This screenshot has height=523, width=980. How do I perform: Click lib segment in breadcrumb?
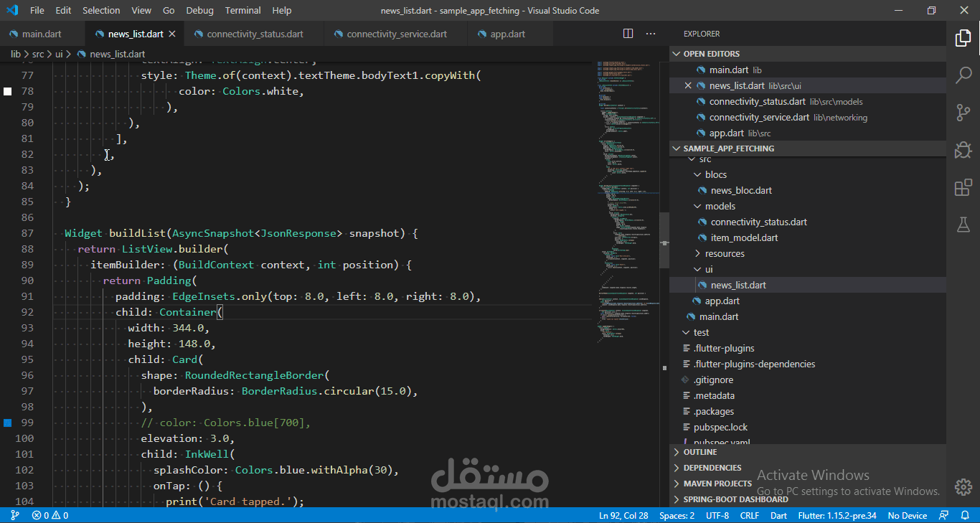click(16, 54)
